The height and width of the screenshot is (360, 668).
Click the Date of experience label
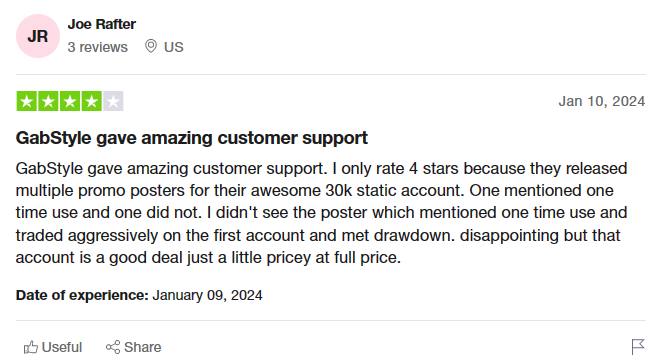(x=82, y=295)
